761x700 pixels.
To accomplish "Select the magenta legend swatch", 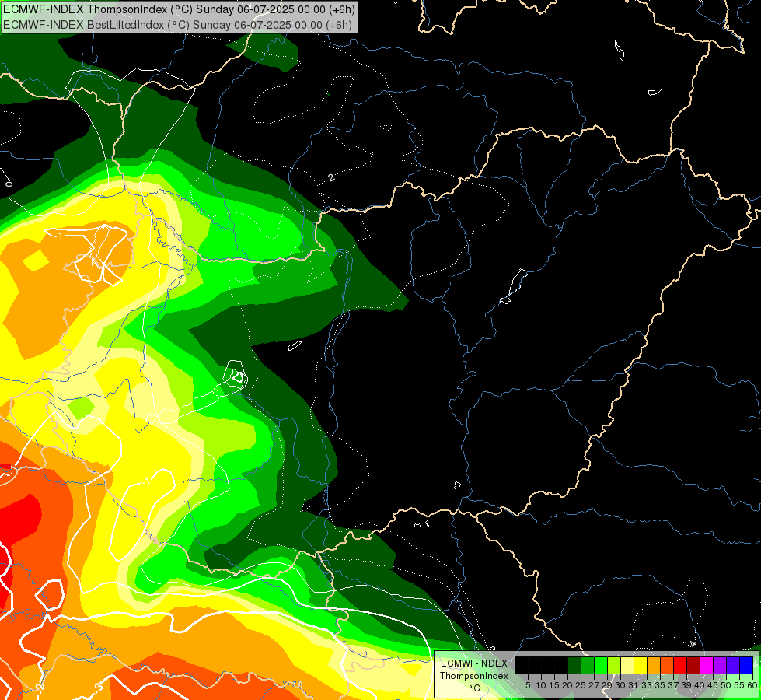I will point(707,665).
